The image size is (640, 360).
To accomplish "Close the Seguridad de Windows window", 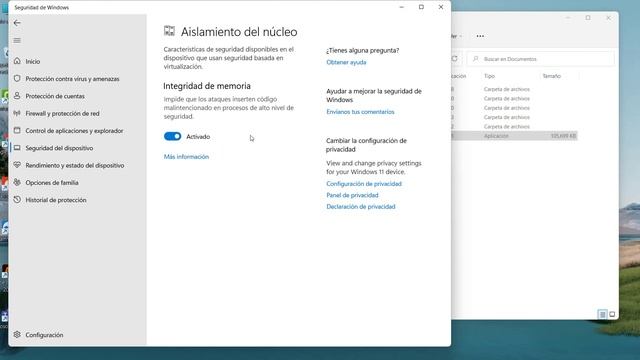I will click(441, 7).
